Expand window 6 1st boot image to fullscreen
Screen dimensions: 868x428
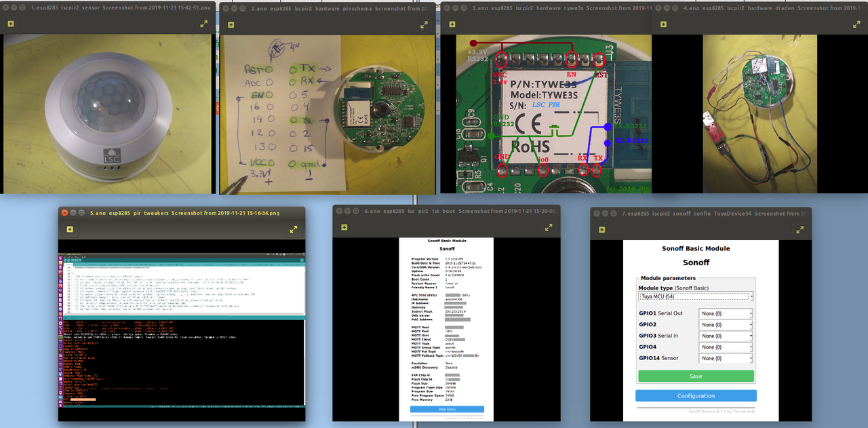coord(549,227)
